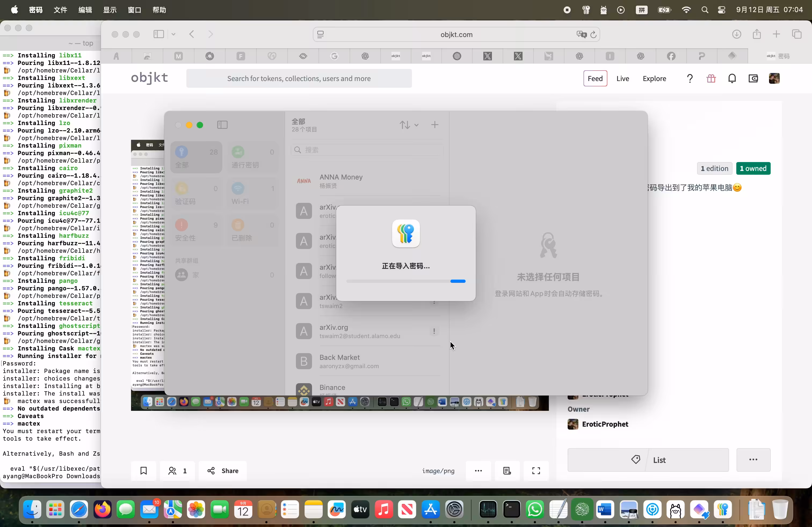The width and height of the screenshot is (812, 527).
Task: Click the Feed button on objkt
Action: click(x=595, y=78)
